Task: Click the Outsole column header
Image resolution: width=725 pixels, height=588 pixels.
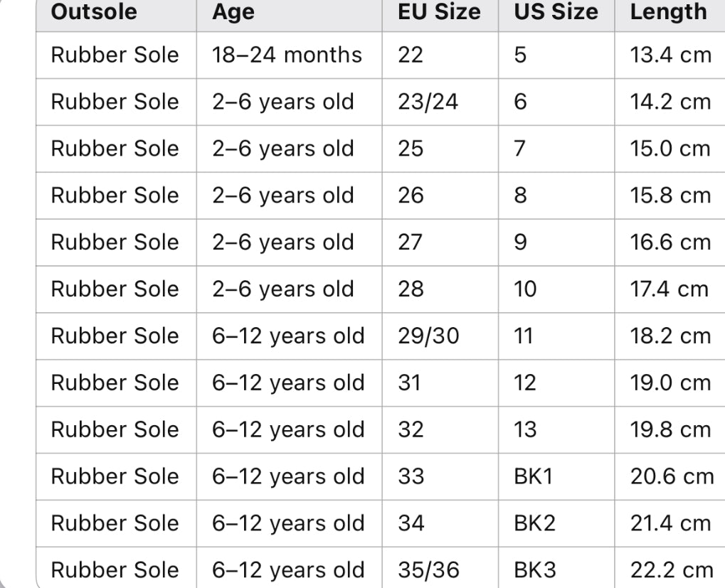Action: [x=94, y=12]
